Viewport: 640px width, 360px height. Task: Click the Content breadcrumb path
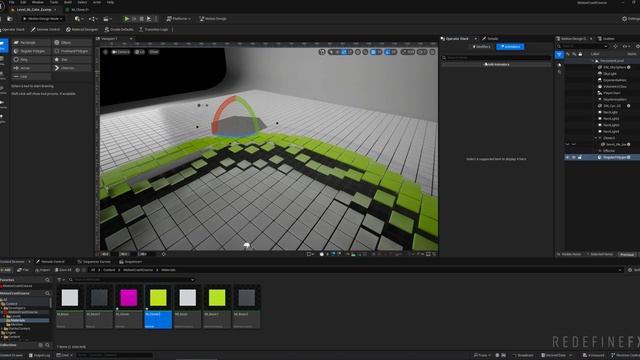coord(109,270)
